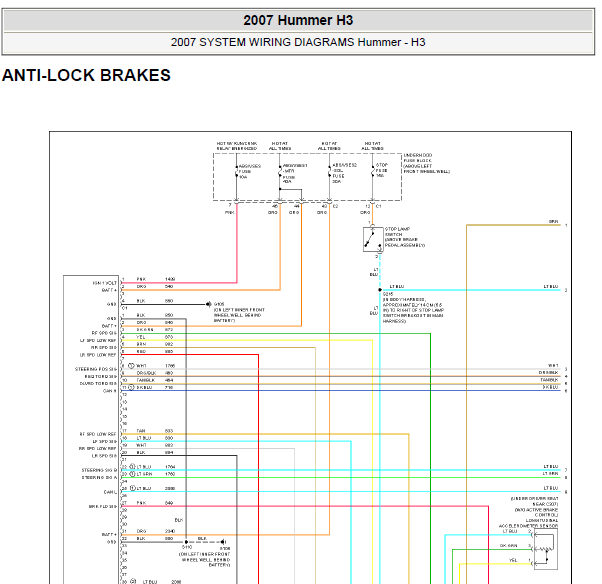Click the stop lamp switch symbol
602x584 pixels.
pos(373,239)
